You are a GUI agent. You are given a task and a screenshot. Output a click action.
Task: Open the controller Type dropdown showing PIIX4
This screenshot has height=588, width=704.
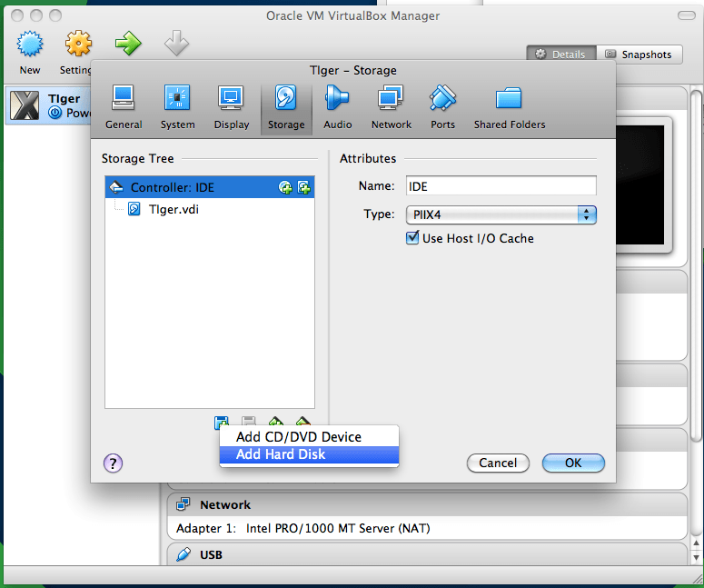tap(501, 214)
